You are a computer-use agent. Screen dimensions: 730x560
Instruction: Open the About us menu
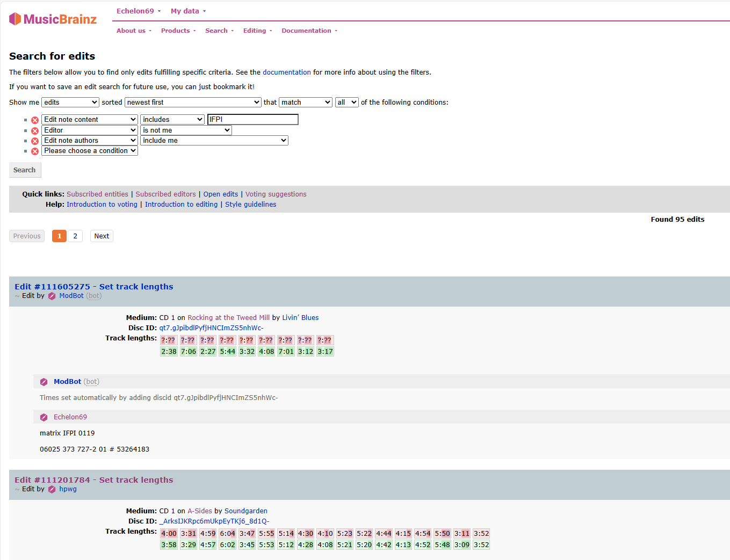pyautogui.click(x=134, y=31)
